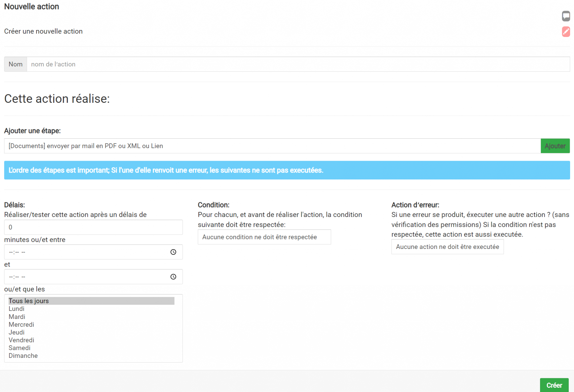Image resolution: width=574 pixels, height=392 pixels.
Task: Open the comment bubble icon
Action: pyautogui.click(x=566, y=16)
